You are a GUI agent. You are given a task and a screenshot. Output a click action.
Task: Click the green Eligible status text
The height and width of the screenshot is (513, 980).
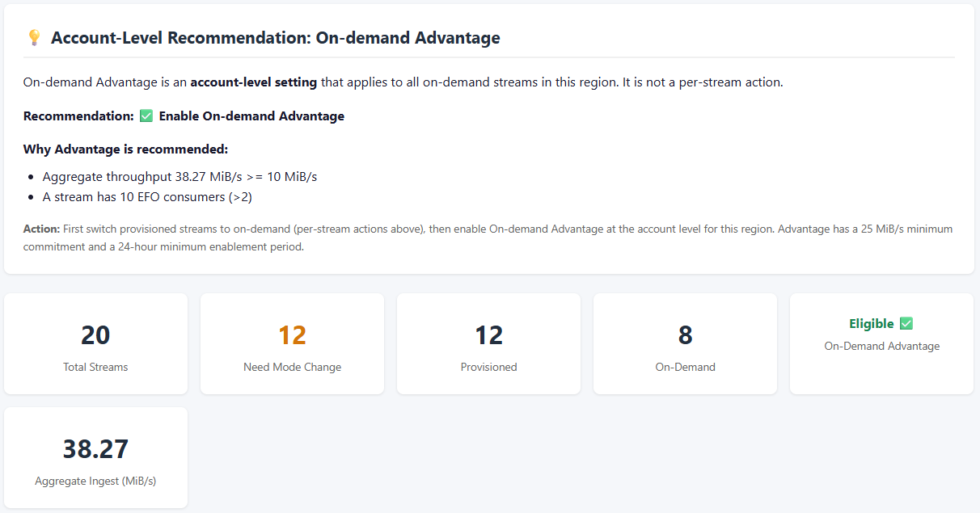tap(871, 324)
